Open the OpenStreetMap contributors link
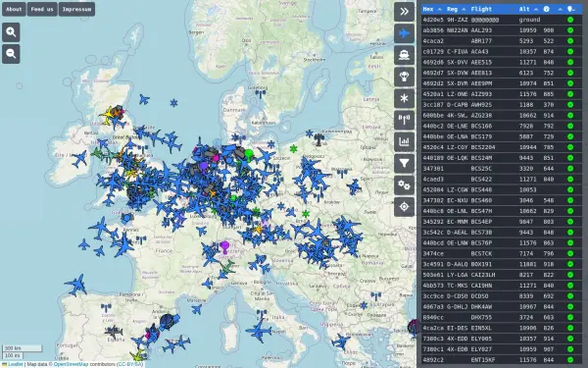Image resolution: width=588 pixels, height=368 pixels. click(x=71, y=364)
